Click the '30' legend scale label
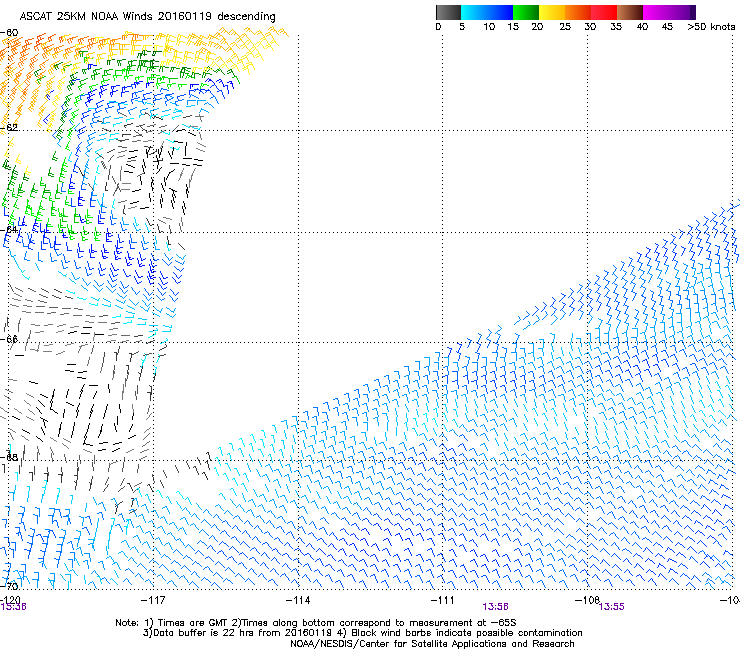This screenshot has width=740, height=650. [x=590, y=27]
